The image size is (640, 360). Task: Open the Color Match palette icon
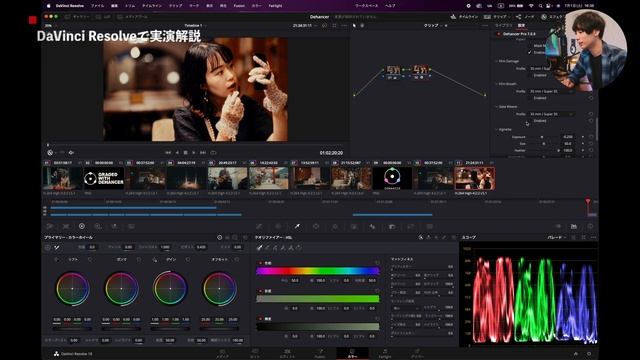point(66,226)
